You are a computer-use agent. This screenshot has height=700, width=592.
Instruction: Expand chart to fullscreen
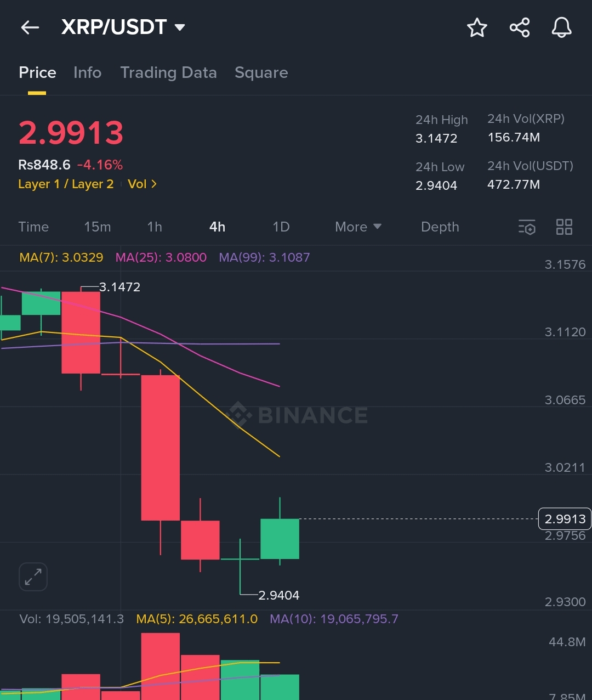click(33, 577)
